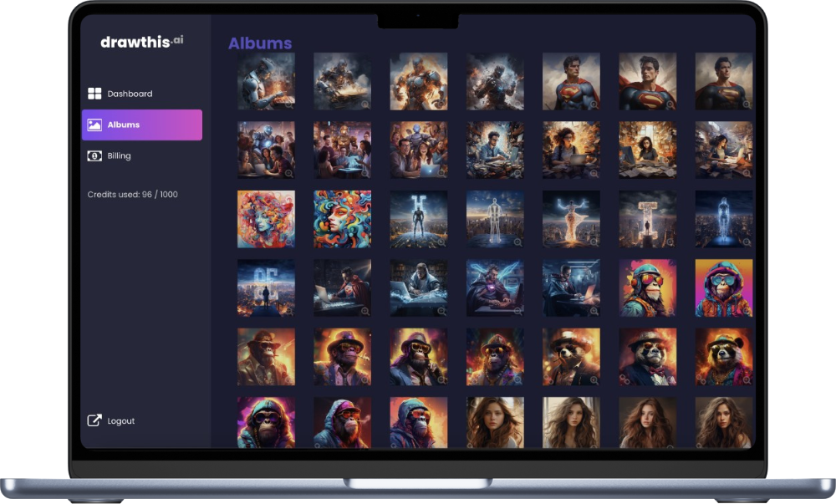Zoom the Superman typing on laptop image
The image size is (836, 504).
coord(365,311)
